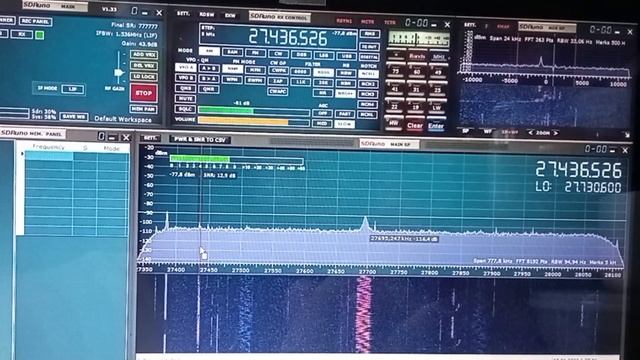
Task: Click the CWPK button under CW OP
Action: (278, 71)
